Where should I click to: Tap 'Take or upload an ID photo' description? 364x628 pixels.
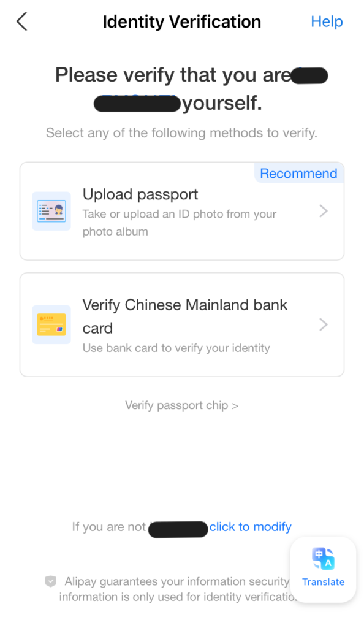[179, 223]
